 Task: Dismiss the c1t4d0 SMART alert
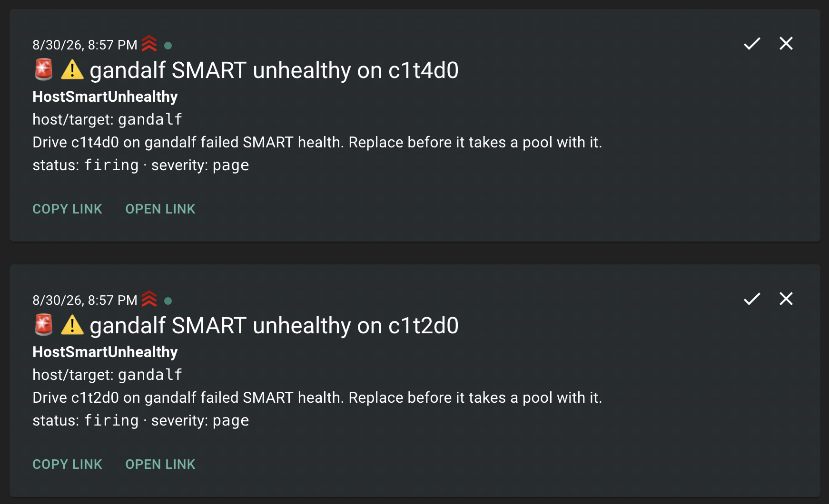(786, 43)
